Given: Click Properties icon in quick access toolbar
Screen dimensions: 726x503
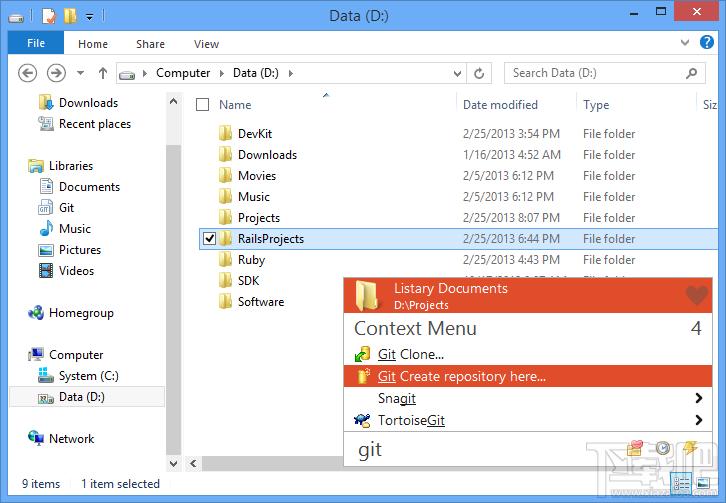Looking at the screenshot, I should click(49, 16).
